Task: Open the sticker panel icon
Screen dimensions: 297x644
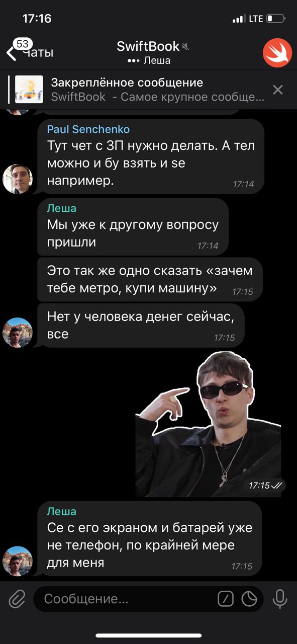Action: click(x=250, y=599)
